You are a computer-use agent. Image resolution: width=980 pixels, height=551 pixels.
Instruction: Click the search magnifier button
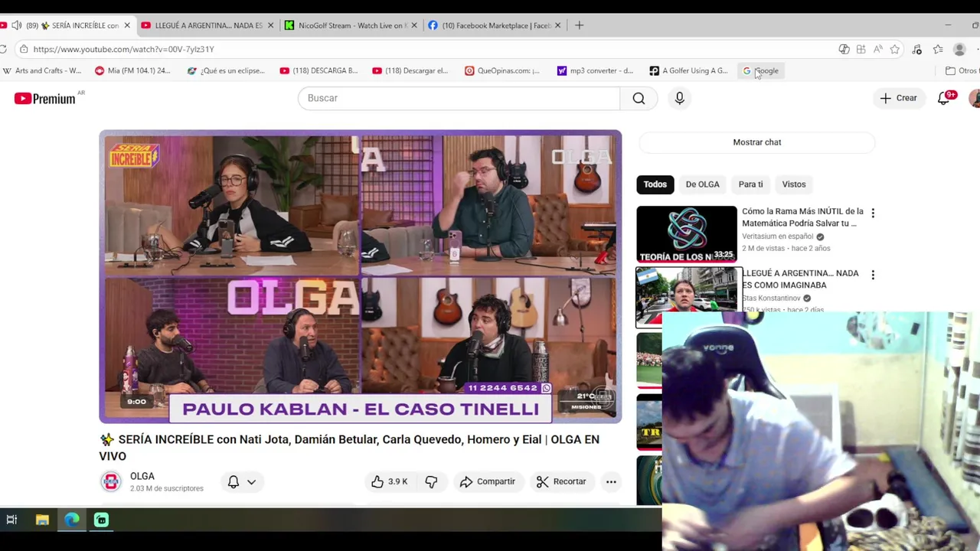click(x=639, y=98)
